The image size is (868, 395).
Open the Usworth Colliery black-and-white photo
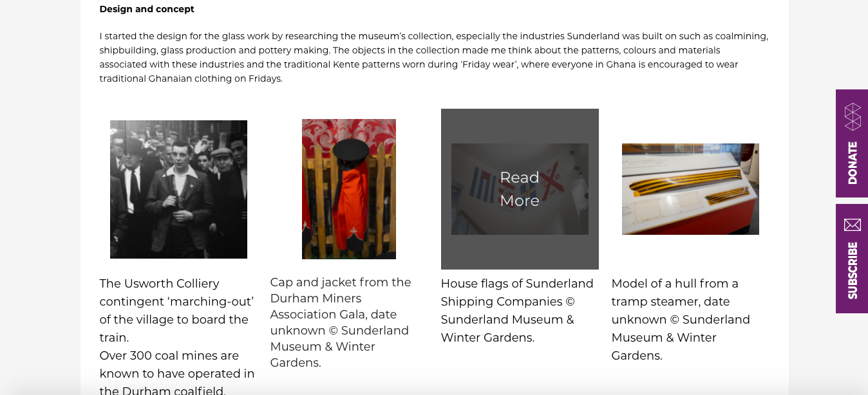178,189
